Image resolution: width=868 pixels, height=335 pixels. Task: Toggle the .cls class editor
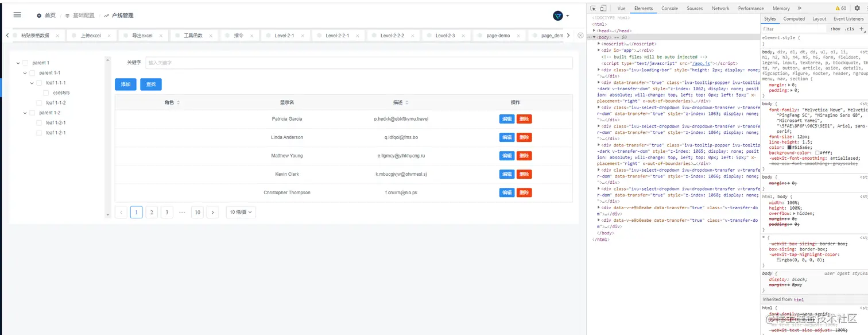click(849, 29)
